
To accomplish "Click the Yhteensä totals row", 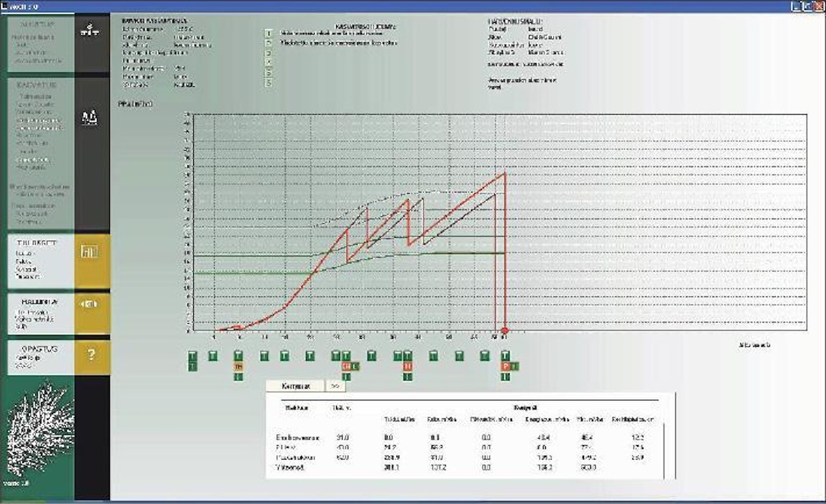I will click(292, 467).
